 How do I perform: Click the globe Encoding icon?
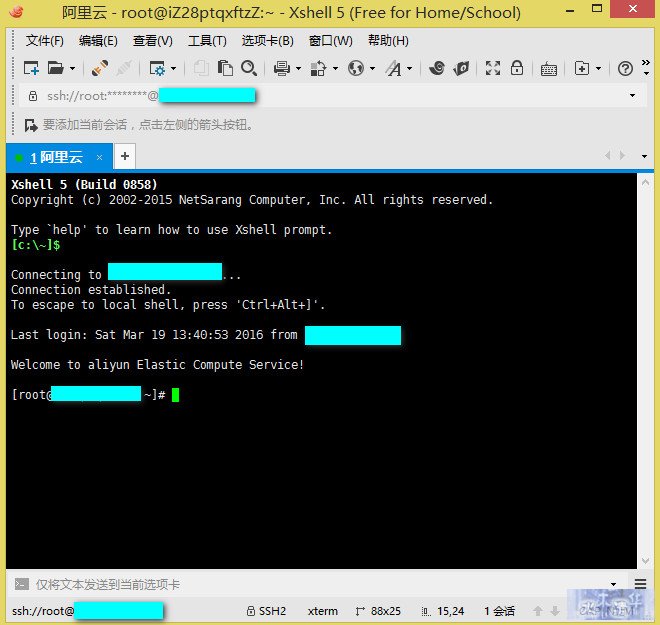(x=356, y=68)
